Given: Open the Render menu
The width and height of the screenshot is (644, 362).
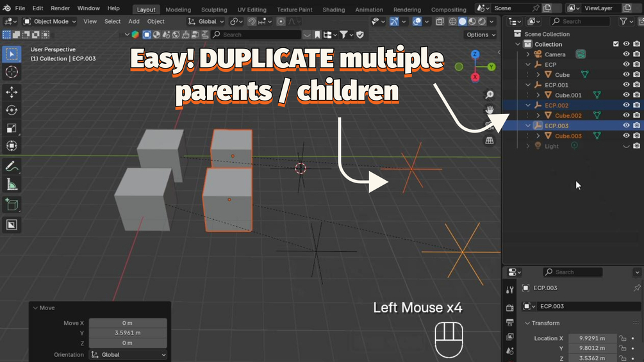Looking at the screenshot, I should (x=60, y=8).
